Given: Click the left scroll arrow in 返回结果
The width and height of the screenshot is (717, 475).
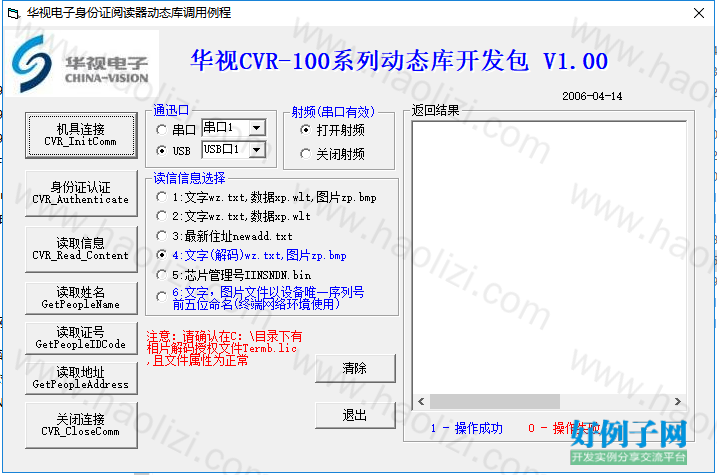Looking at the screenshot, I should pyautogui.click(x=421, y=401).
